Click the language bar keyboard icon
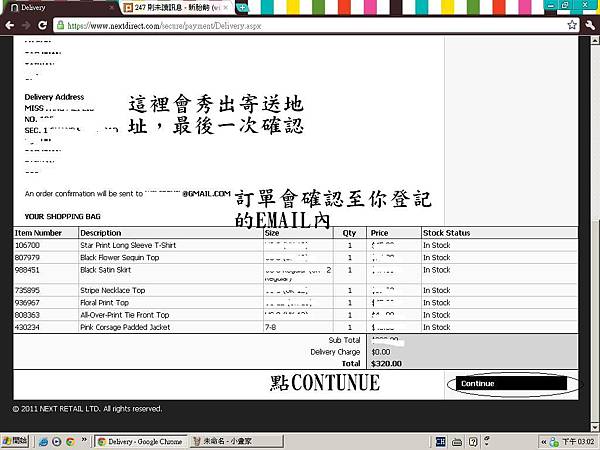This screenshot has width=600, height=450. 457,442
